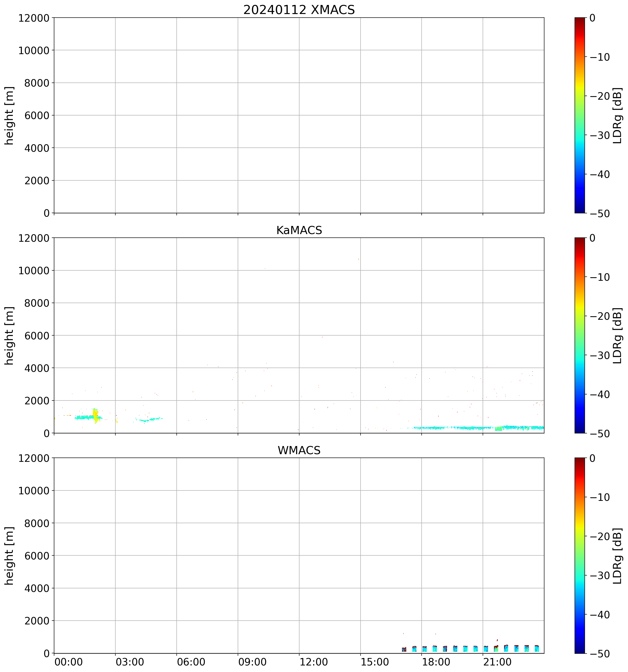The width and height of the screenshot is (628, 672).
Task: Click the 20240112 XMACS plot title
Action: click(299, 10)
